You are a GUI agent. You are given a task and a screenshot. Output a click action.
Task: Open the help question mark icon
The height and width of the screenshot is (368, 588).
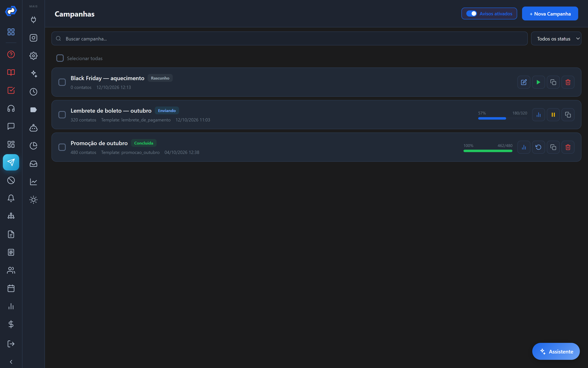pyautogui.click(x=11, y=54)
